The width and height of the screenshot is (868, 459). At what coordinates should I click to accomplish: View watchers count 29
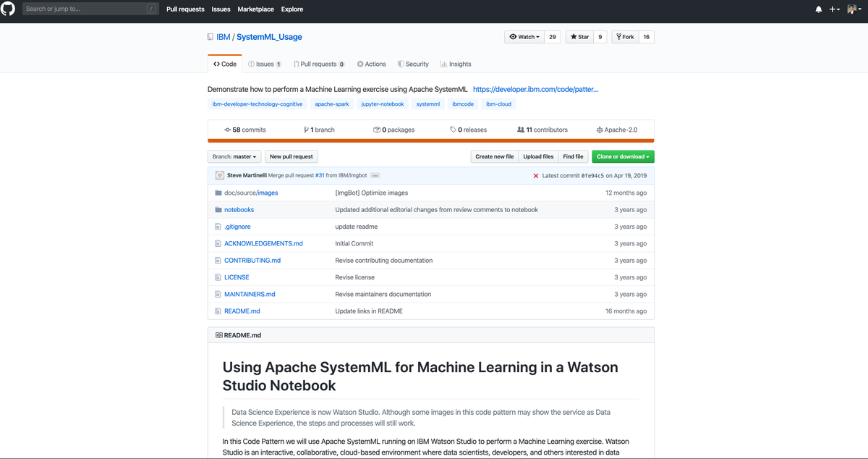pos(553,37)
